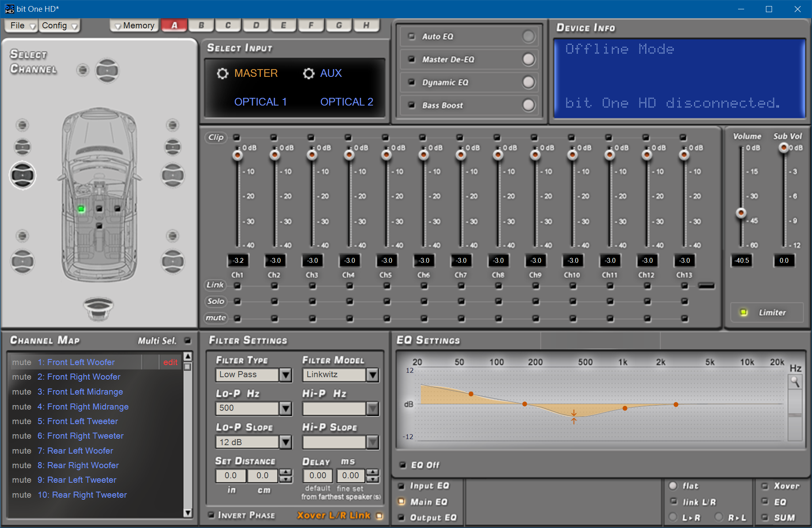Select the large front left woofer speaker

click(x=23, y=175)
